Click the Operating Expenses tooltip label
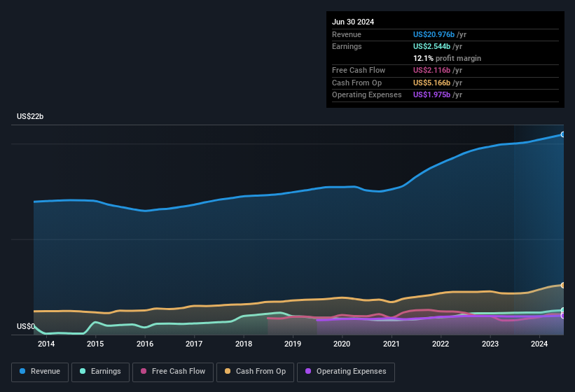Viewport: 575px width, 392px height. (x=367, y=95)
